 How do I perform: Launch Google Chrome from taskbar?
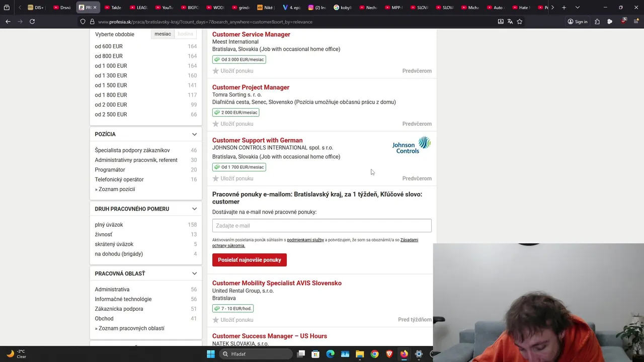[374, 354]
